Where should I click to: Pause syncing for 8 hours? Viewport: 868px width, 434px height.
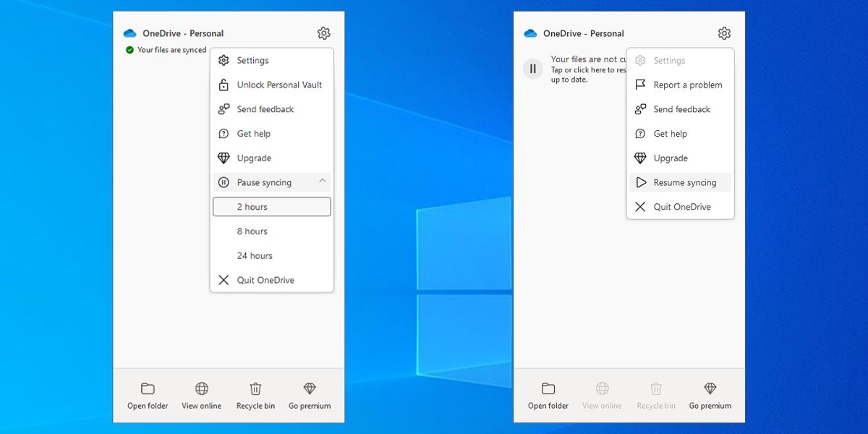(x=272, y=231)
